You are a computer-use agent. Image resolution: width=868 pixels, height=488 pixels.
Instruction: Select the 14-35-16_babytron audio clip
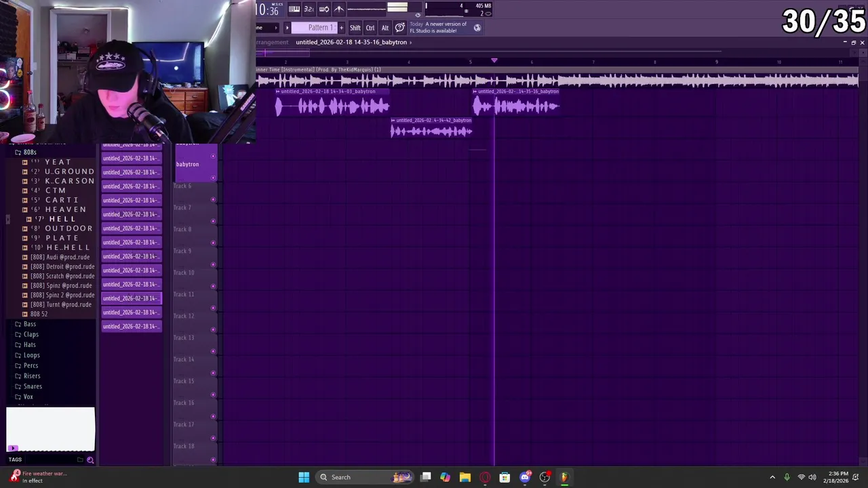[x=516, y=103]
